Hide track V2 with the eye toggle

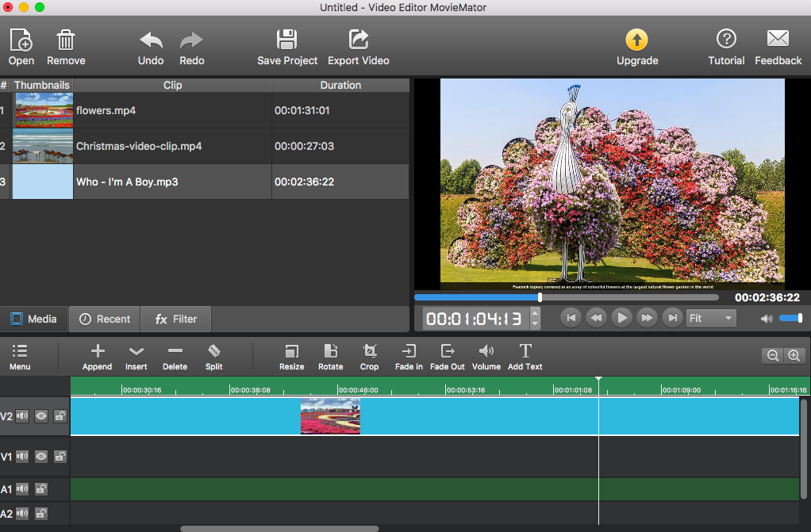coord(40,415)
